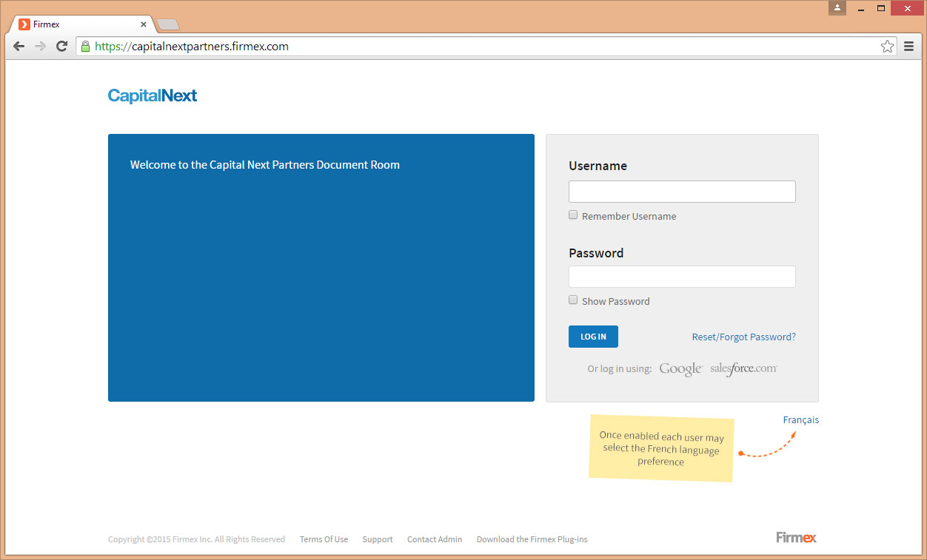Go back using the browser back arrow
Screen dimensions: 927x560
tap(19, 47)
